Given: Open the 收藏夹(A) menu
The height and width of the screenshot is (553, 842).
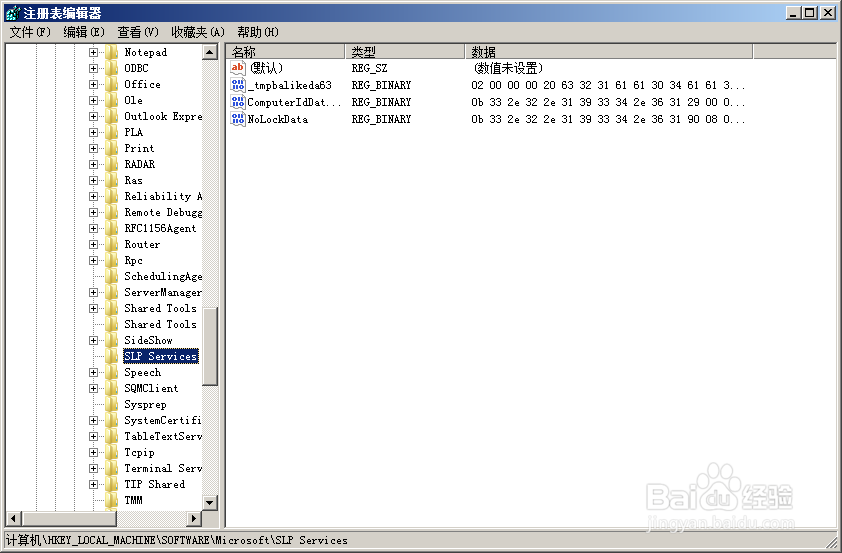Looking at the screenshot, I should (x=198, y=32).
